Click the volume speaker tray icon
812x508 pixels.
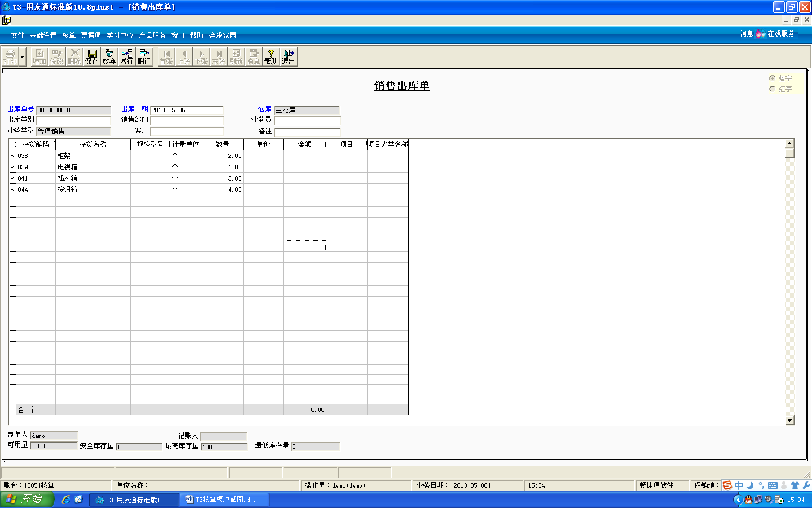pyautogui.click(x=769, y=500)
